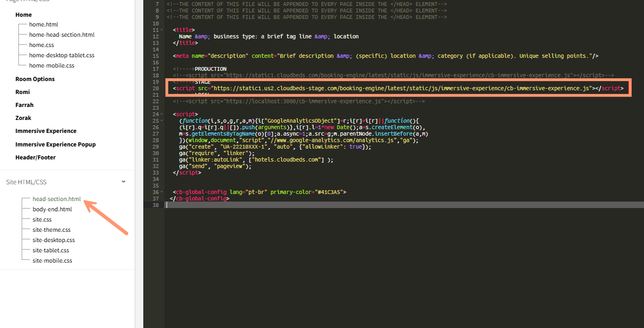Select site-tablet.css file
Screen dimensions: 644x328
(x=51, y=250)
